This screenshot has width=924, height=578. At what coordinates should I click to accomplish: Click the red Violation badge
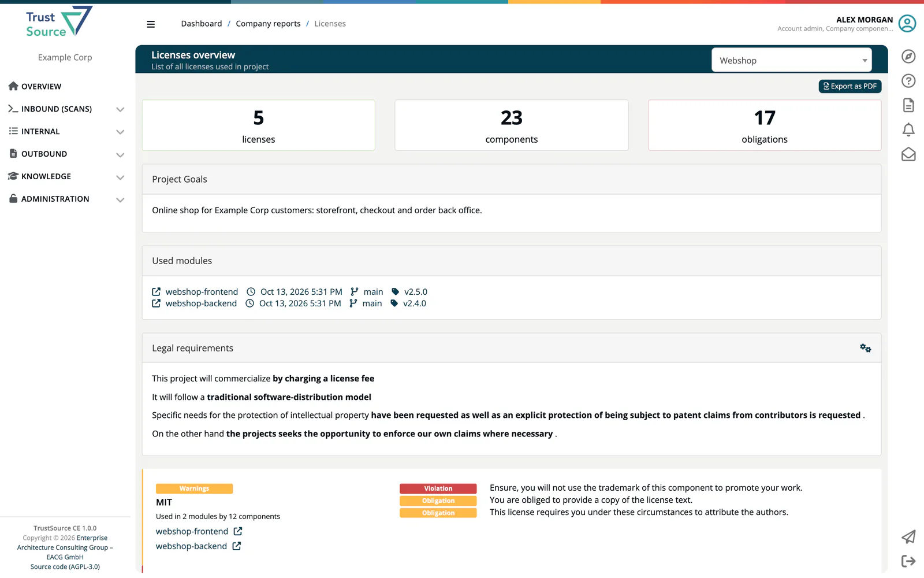pos(438,488)
